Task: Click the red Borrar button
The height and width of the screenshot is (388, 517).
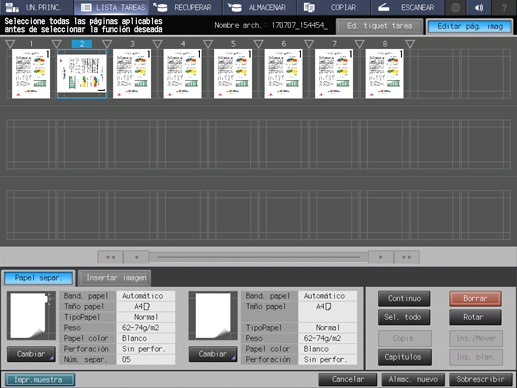Action: 475,298
